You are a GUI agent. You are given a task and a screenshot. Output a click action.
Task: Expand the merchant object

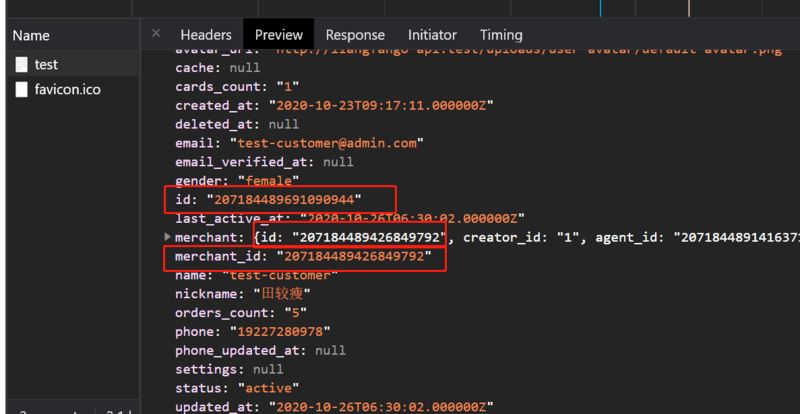point(167,236)
